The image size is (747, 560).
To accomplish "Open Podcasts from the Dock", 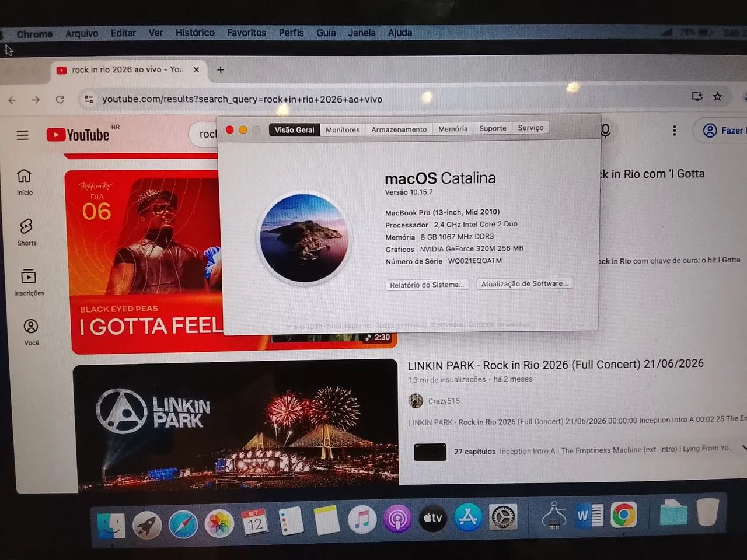I will [x=397, y=519].
